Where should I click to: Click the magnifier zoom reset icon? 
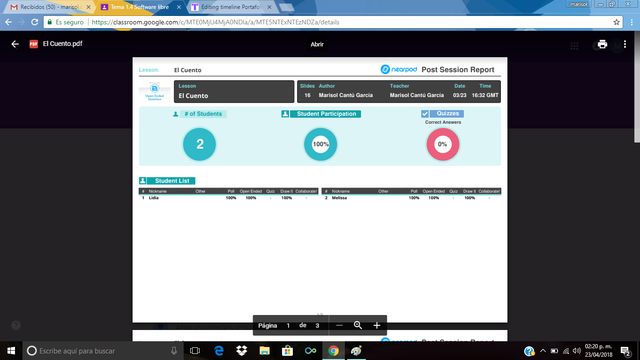tap(358, 325)
